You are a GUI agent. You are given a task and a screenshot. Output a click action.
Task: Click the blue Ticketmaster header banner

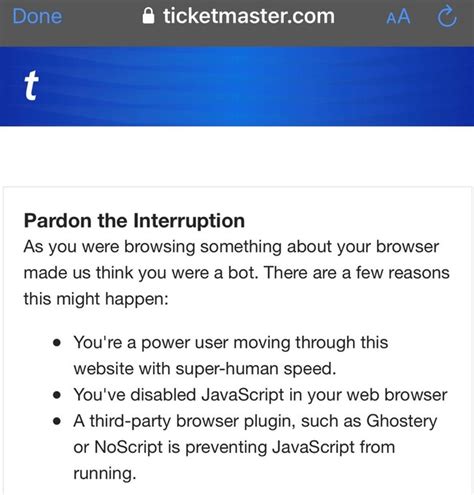click(237, 86)
